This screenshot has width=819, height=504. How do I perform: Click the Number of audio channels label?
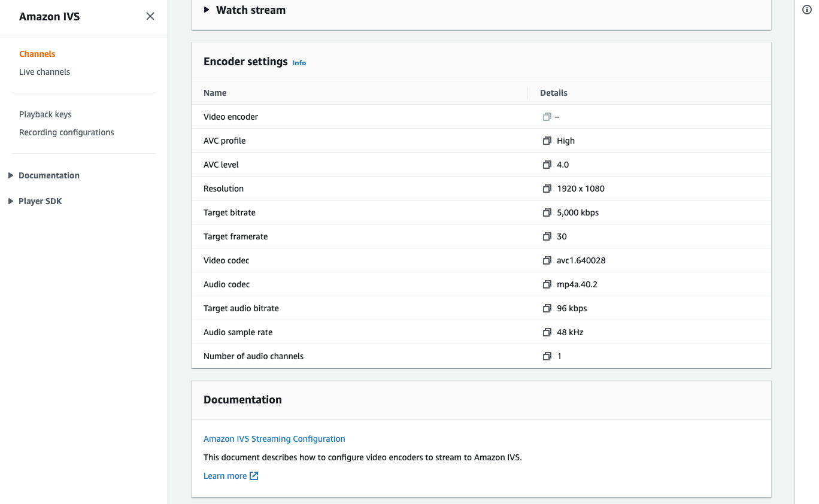coord(253,356)
